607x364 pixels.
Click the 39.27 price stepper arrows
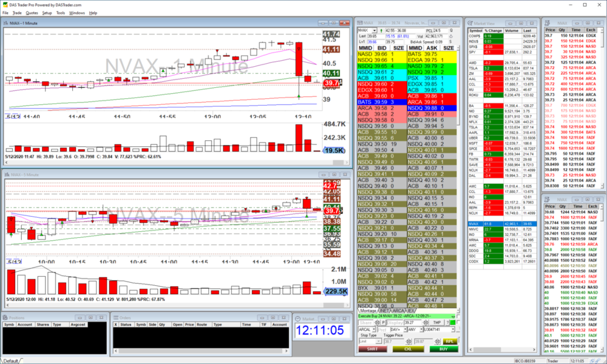tap(426, 323)
